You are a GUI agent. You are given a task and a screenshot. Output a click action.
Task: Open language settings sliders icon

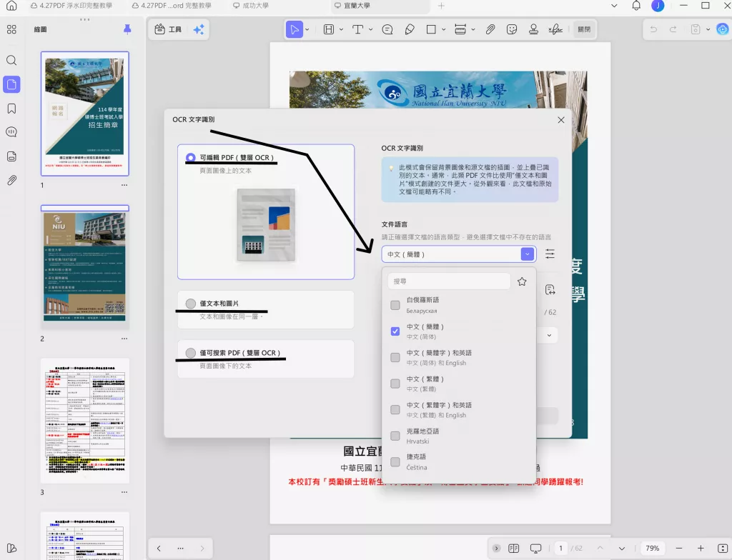[x=550, y=254]
